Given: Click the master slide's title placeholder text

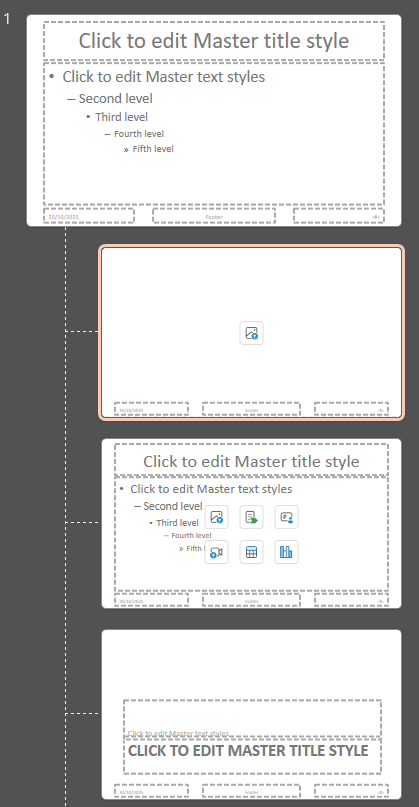Looking at the screenshot, I should 214,41.
